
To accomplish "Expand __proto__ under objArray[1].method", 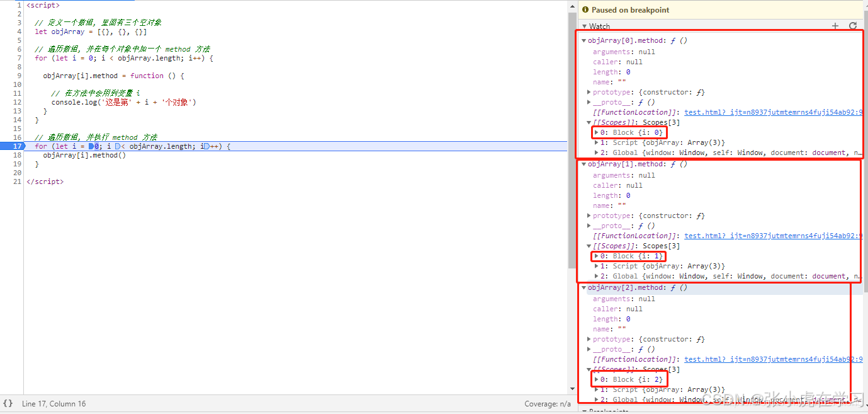I will coord(589,226).
